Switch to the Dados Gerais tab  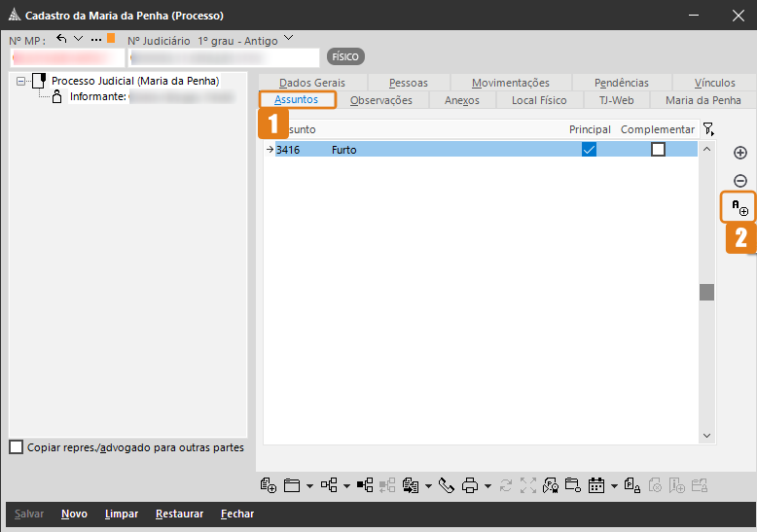(x=311, y=83)
